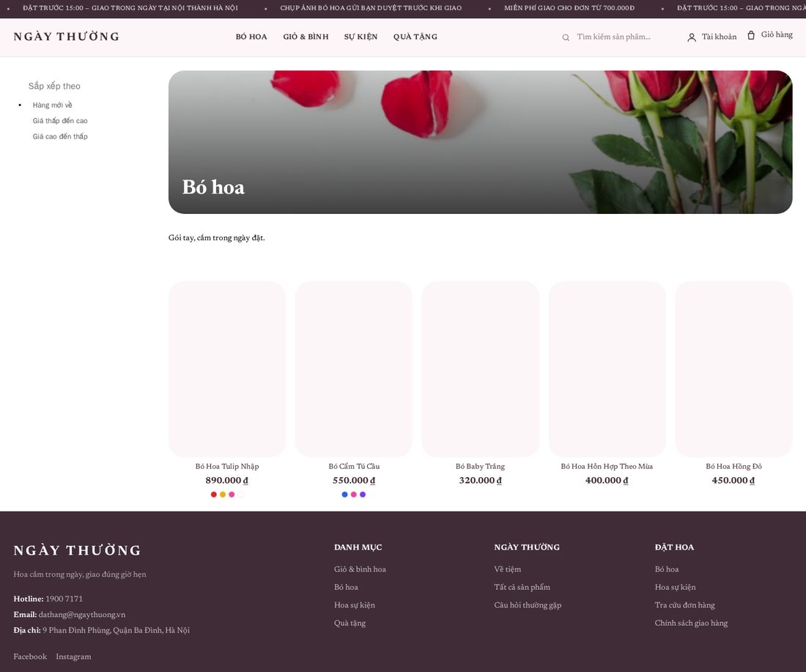806x672 pixels.
Task: Click the Instagram footer link
Action: [73, 657]
